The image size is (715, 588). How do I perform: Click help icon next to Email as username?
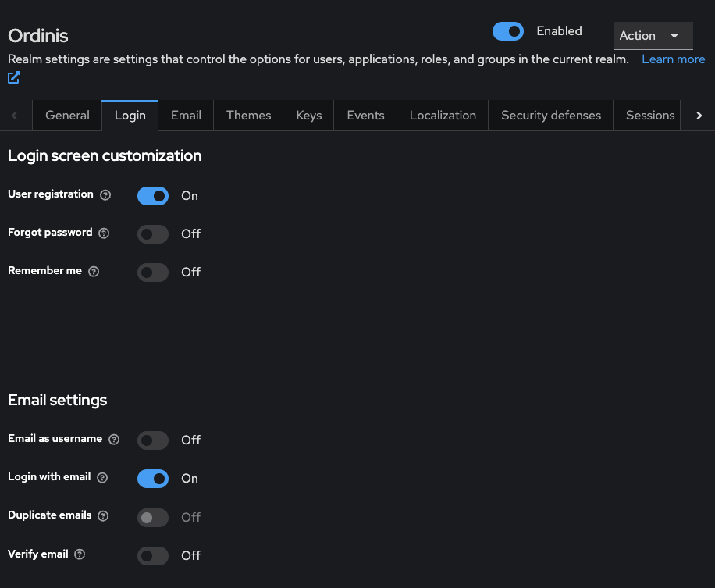pos(115,440)
